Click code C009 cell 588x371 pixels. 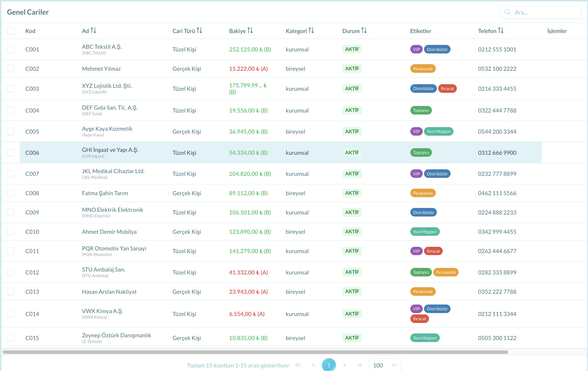click(x=32, y=212)
